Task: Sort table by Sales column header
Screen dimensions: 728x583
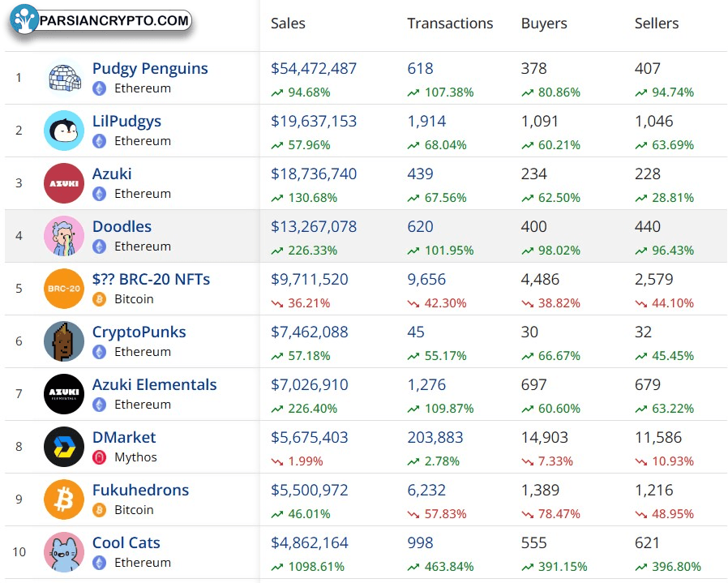Action: pos(288,24)
